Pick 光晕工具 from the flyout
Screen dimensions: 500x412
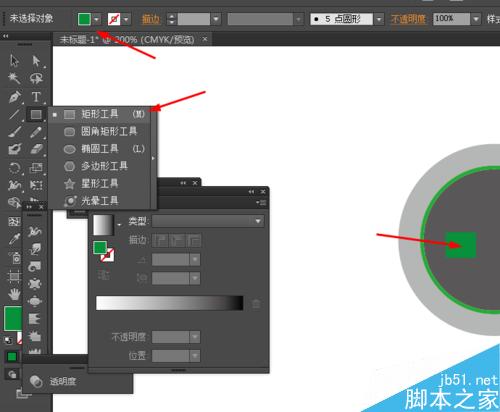coord(99,201)
